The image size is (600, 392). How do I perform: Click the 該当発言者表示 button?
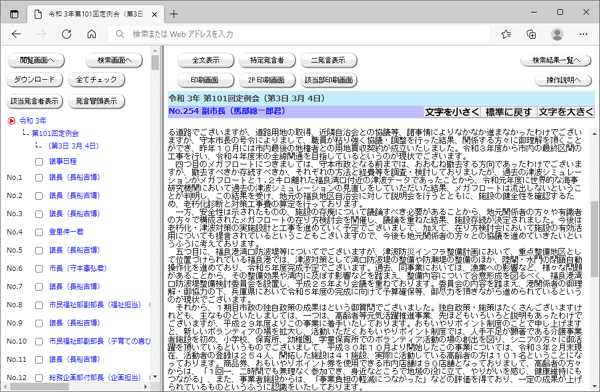click(34, 101)
